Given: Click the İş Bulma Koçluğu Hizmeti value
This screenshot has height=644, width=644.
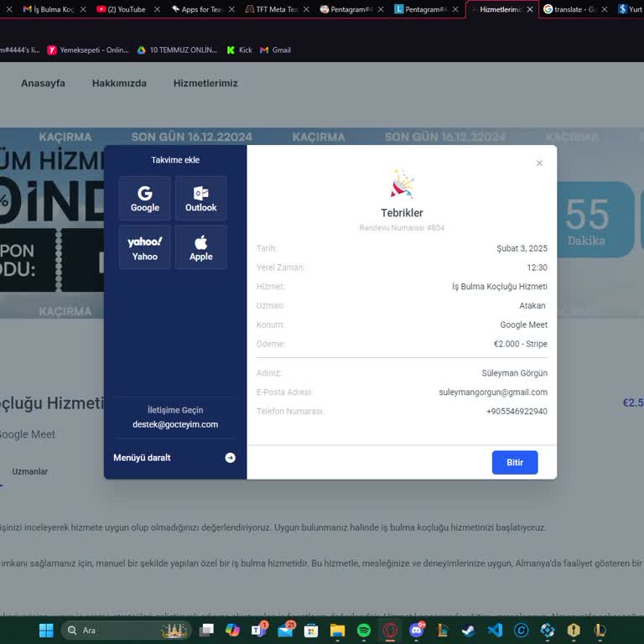Looking at the screenshot, I should tap(500, 286).
